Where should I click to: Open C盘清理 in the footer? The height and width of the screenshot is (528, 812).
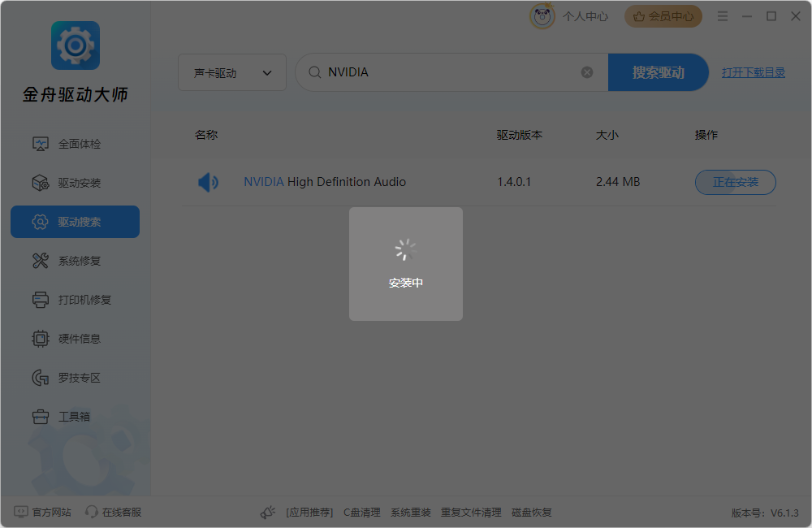pyautogui.click(x=362, y=513)
